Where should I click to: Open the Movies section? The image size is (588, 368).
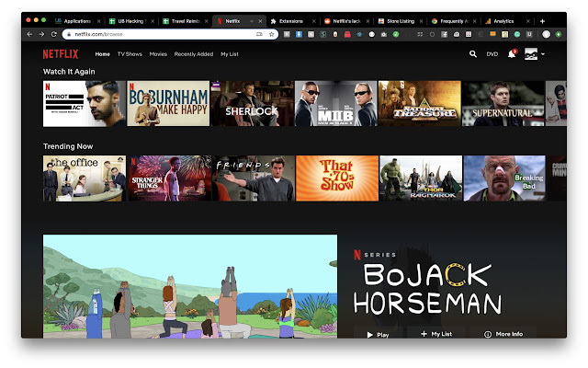click(158, 54)
